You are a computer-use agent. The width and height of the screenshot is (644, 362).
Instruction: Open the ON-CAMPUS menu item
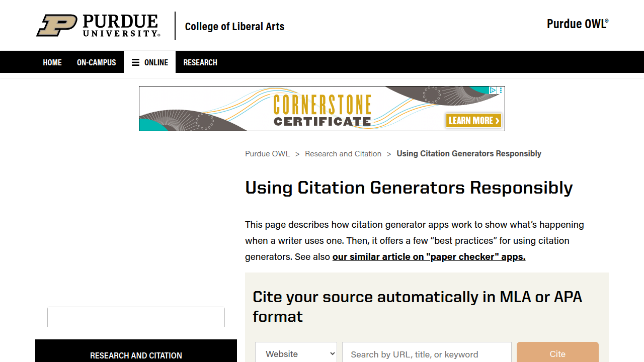97,62
